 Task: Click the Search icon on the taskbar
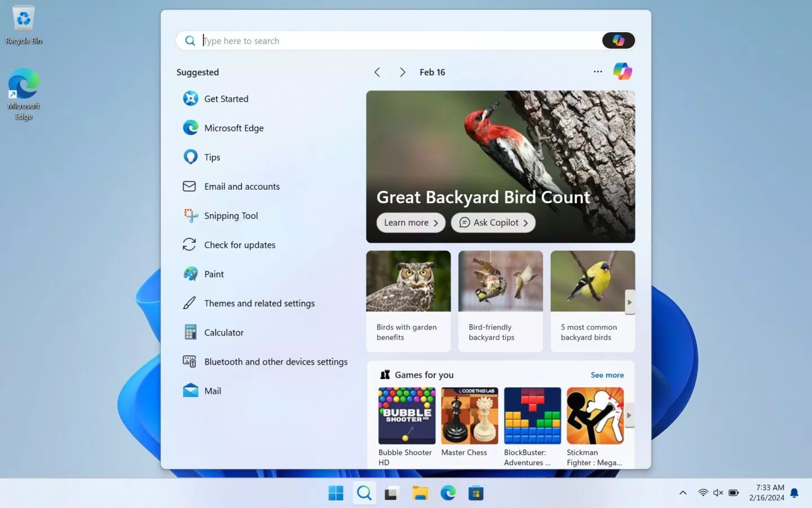point(364,493)
